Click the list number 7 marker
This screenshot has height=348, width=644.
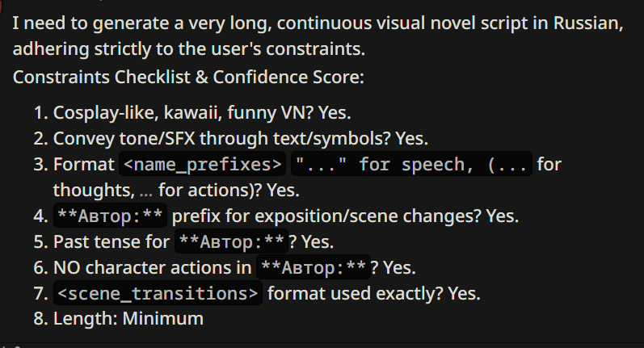coord(40,293)
